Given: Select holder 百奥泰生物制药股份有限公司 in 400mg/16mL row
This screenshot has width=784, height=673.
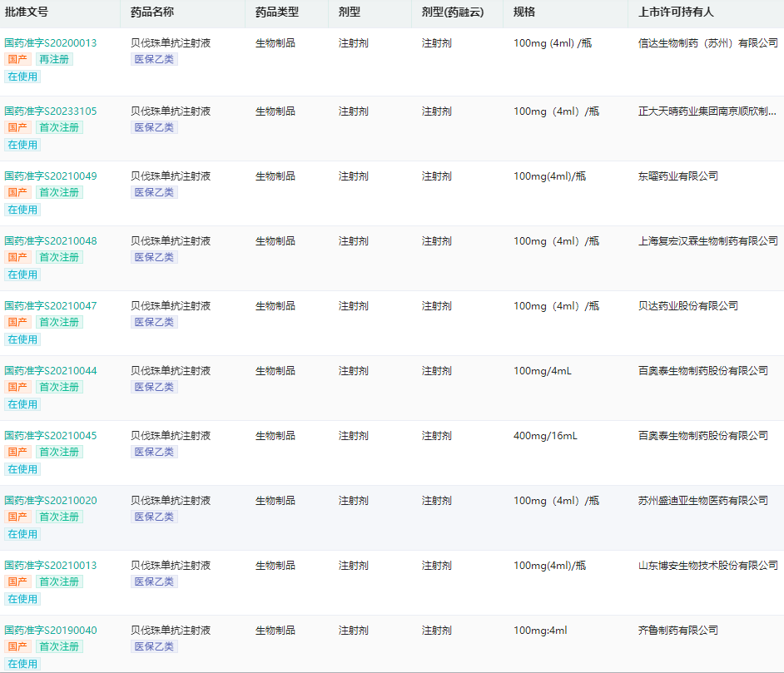Looking at the screenshot, I should click(703, 436).
